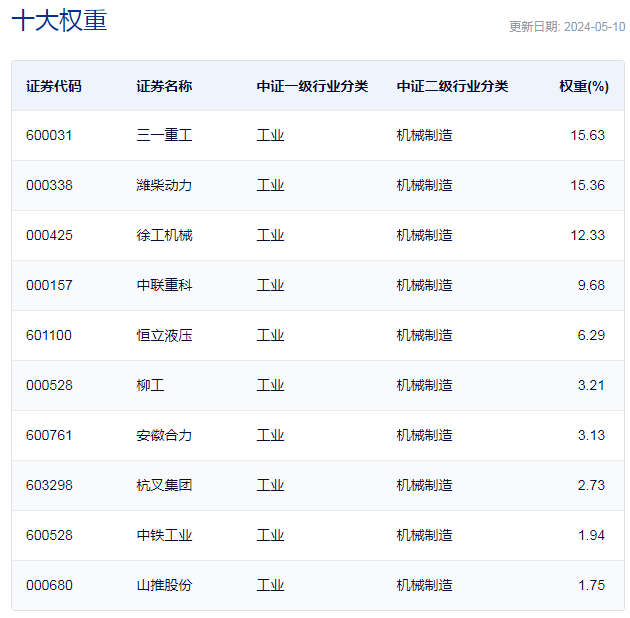Click security code 600031

tap(49, 135)
